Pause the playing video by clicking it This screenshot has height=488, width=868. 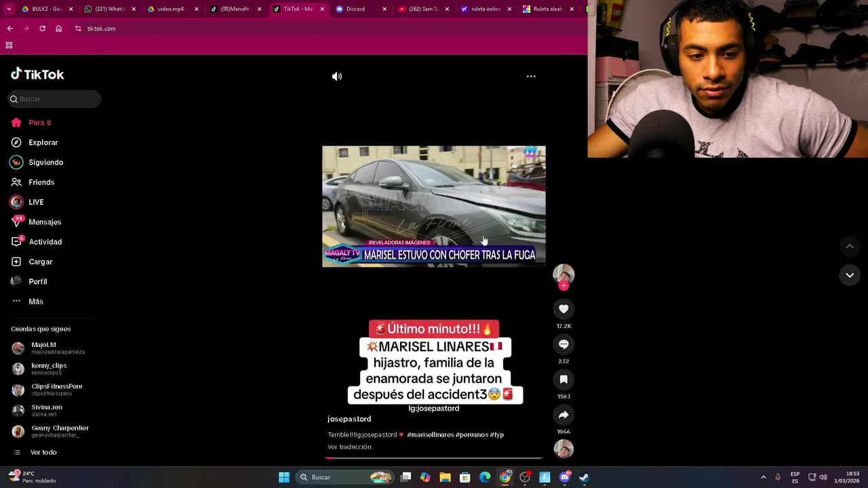click(434, 207)
